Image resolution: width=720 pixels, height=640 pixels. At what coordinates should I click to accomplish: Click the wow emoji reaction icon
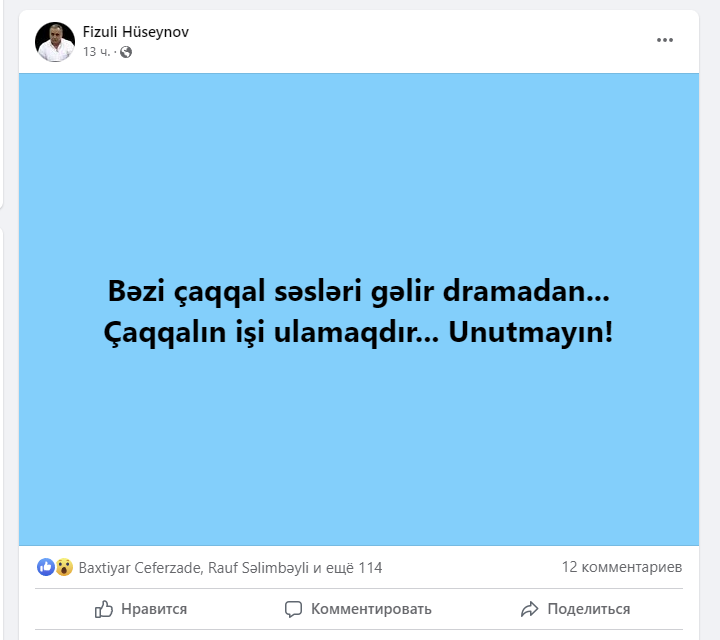(64, 567)
